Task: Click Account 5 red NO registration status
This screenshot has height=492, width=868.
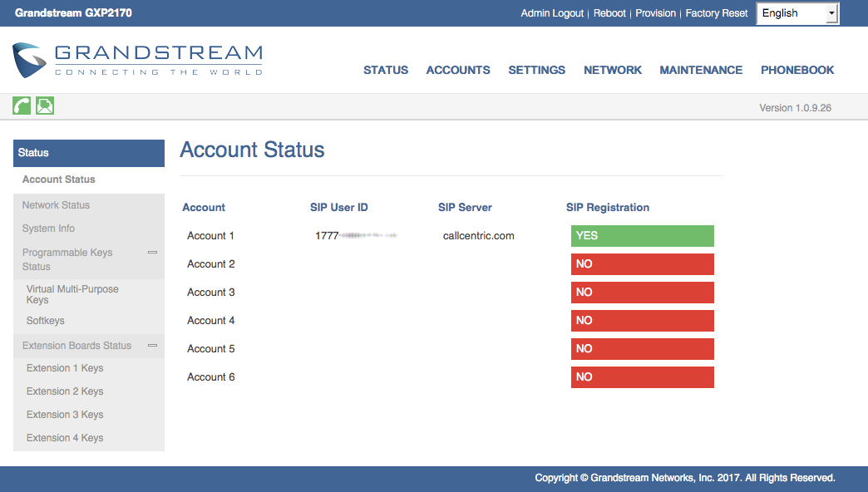Action: (642, 349)
